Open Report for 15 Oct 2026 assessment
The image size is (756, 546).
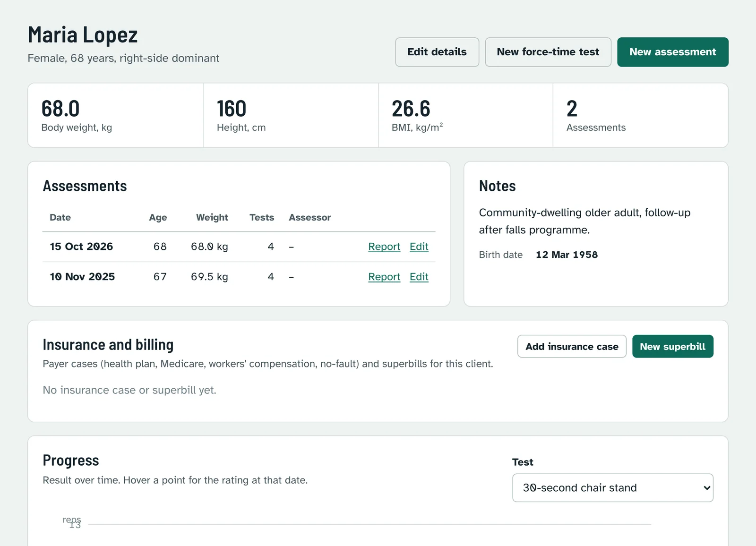384,247
